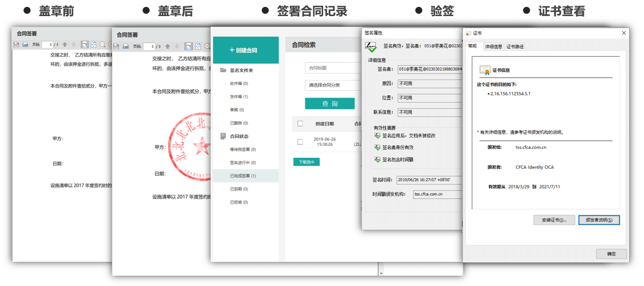Open the 证书路径 tab

click(514, 47)
